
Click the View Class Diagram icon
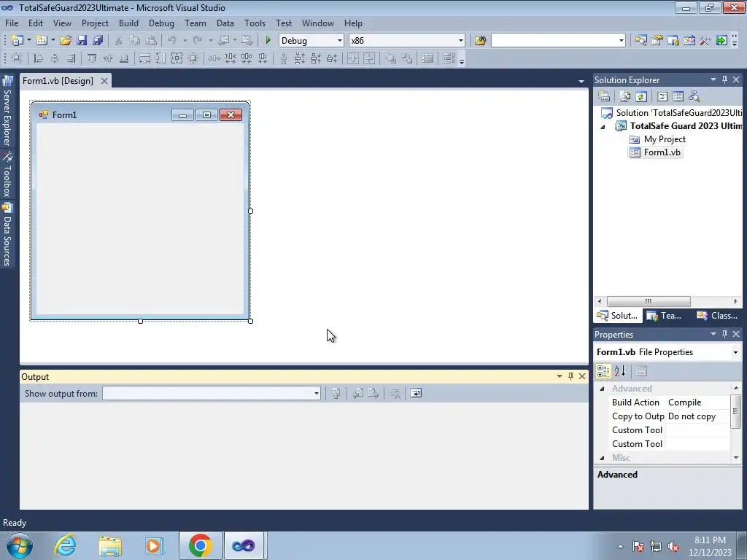pos(694,96)
